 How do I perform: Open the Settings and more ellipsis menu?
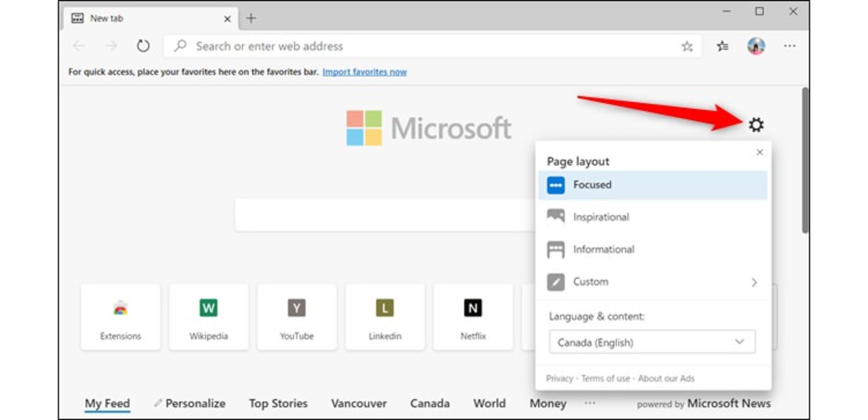point(789,46)
